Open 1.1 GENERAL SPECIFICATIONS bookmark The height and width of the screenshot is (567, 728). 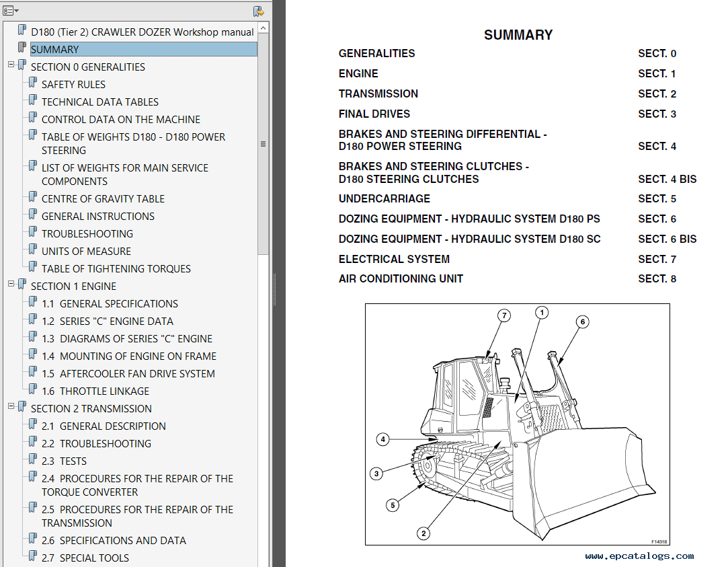click(x=110, y=304)
